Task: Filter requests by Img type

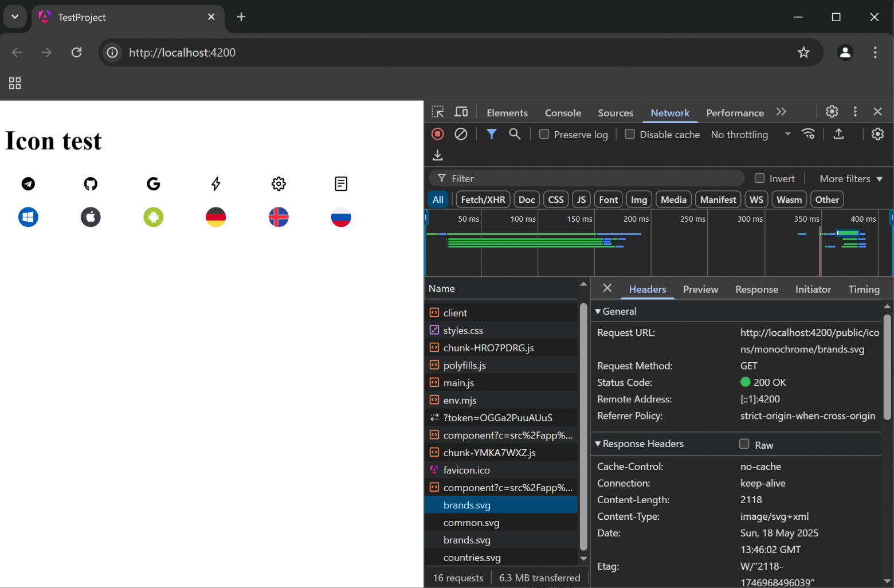Action: pos(638,199)
